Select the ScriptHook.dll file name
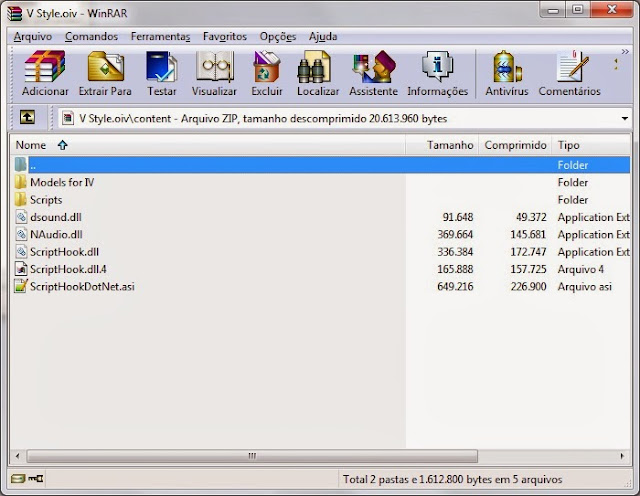 64,251
